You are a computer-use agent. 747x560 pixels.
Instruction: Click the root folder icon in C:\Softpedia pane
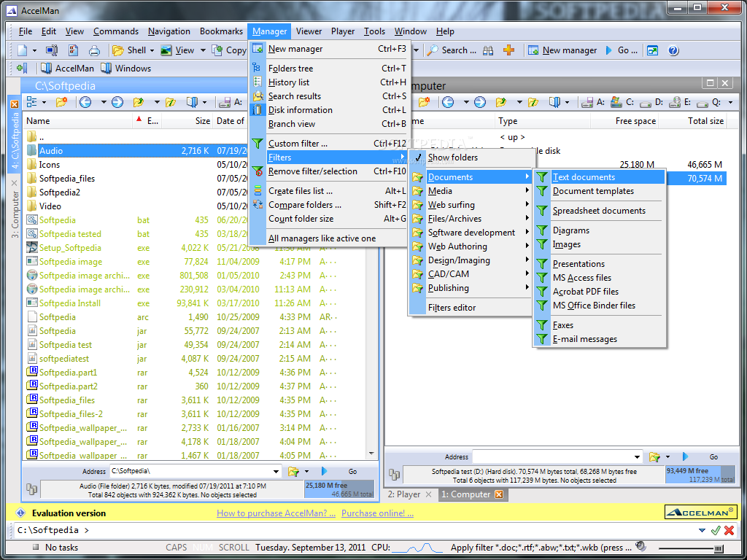(x=171, y=102)
